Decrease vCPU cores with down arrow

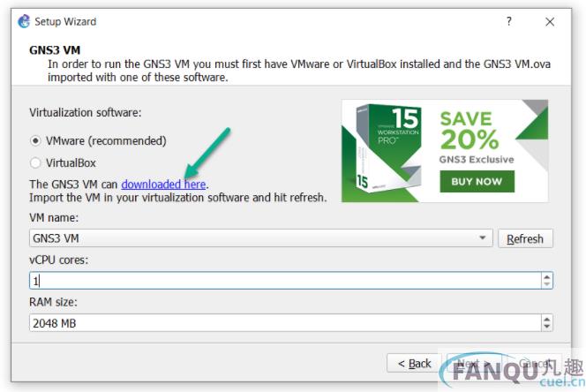click(547, 284)
